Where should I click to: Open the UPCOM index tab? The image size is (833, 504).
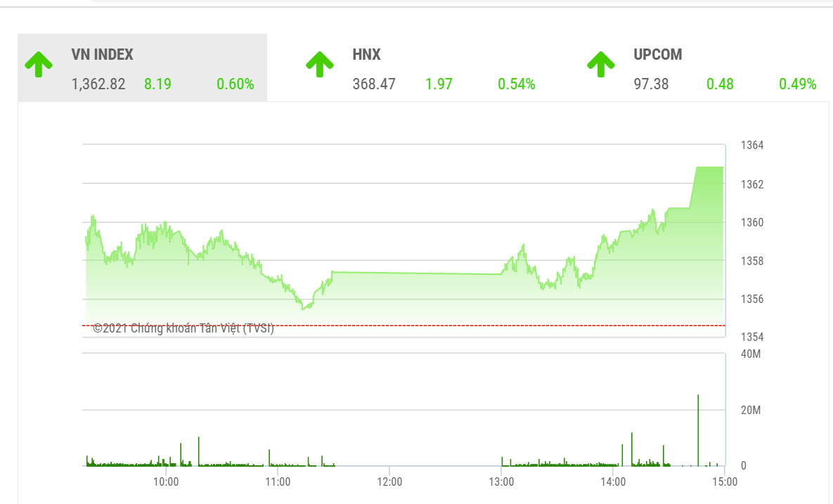657,55
